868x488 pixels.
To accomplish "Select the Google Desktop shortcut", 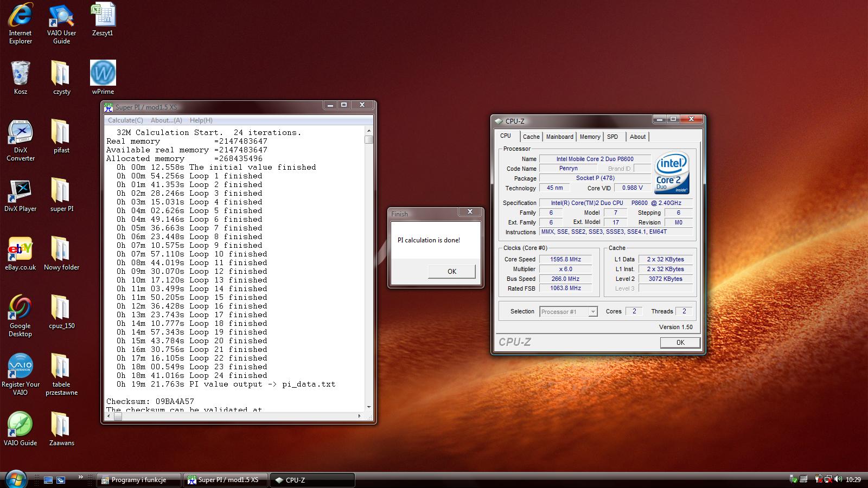I will point(21,316).
